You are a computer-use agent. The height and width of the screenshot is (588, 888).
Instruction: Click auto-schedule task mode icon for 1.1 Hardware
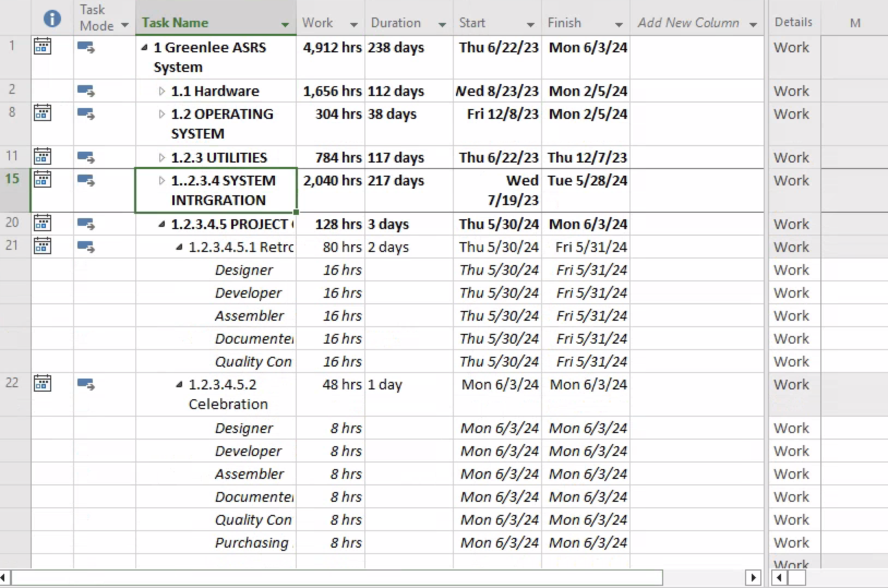point(86,91)
